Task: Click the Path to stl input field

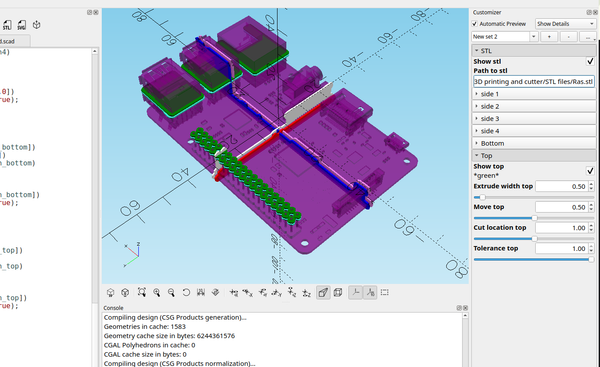Action: [x=534, y=82]
